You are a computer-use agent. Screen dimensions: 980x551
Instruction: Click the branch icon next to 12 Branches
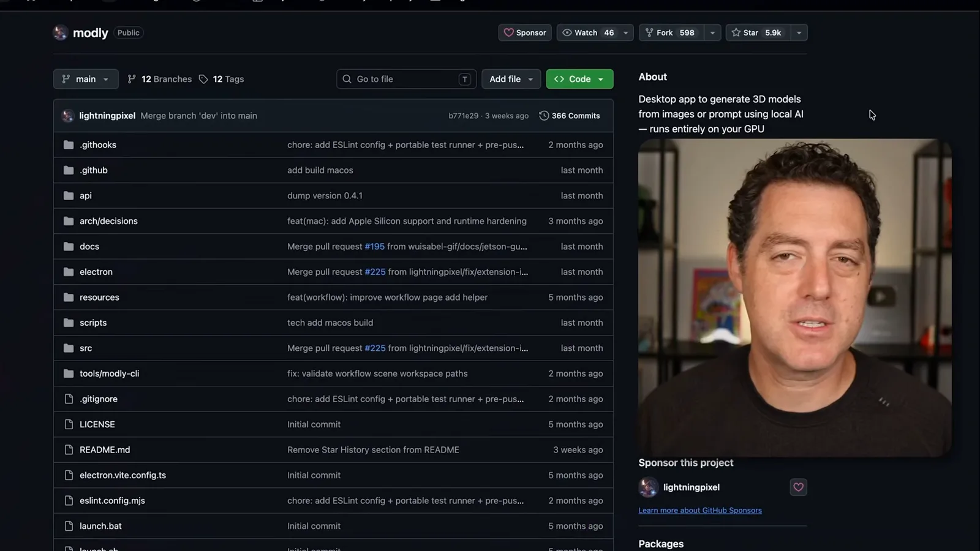[132, 79]
